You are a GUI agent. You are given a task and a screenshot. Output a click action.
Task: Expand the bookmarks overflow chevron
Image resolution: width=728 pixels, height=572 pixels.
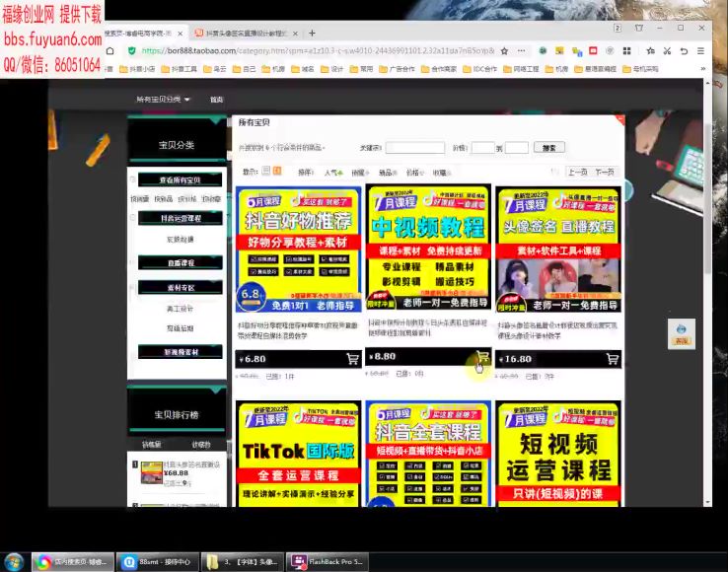[x=703, y=69]
